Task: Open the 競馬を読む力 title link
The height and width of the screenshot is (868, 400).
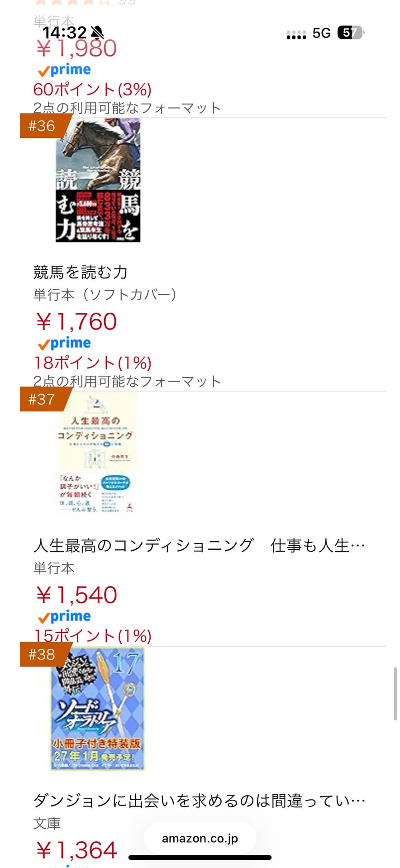Action: pos(81,272)
